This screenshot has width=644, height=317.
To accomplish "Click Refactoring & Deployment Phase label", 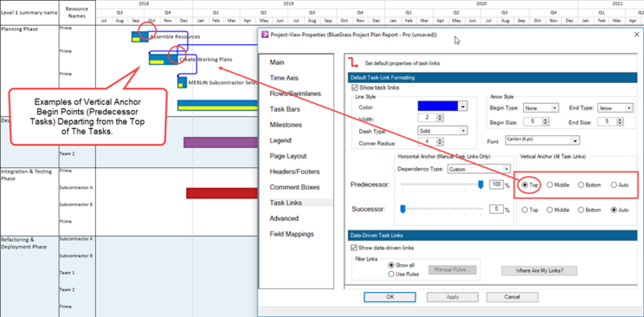I will pyautogui.click(x=24, y=243).
